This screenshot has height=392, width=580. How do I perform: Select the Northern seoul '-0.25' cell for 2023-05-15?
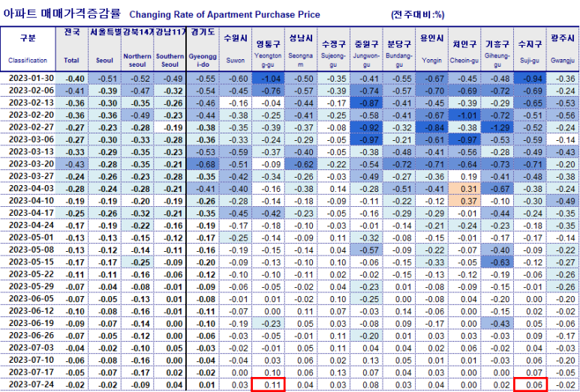click(x=137, y=262)
